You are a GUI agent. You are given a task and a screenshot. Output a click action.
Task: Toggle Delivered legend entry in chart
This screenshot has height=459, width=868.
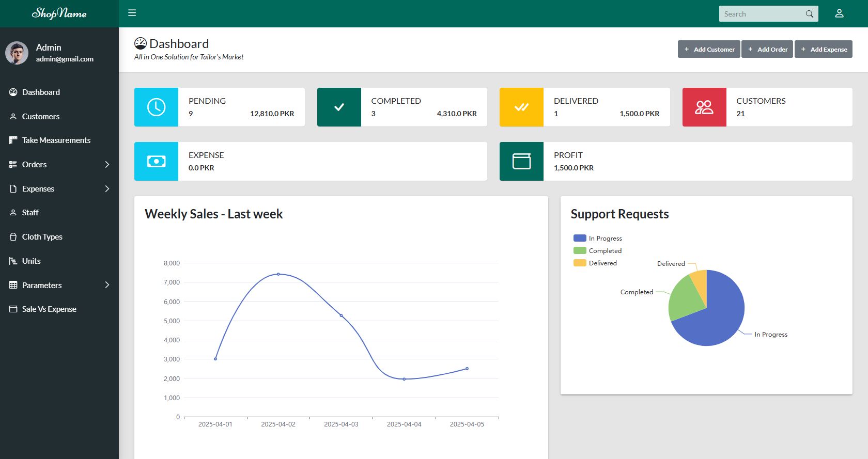click(595, 263)
